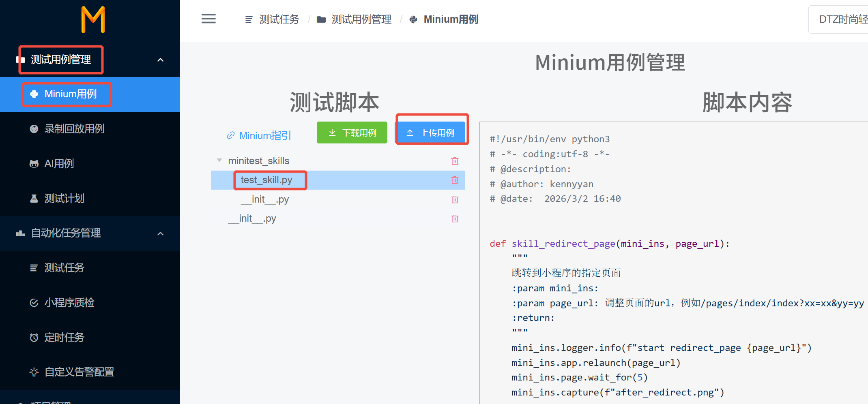Screen dimensions: 868x404
Task: Click the blue 上传用例 button
Action: point(431,133)
